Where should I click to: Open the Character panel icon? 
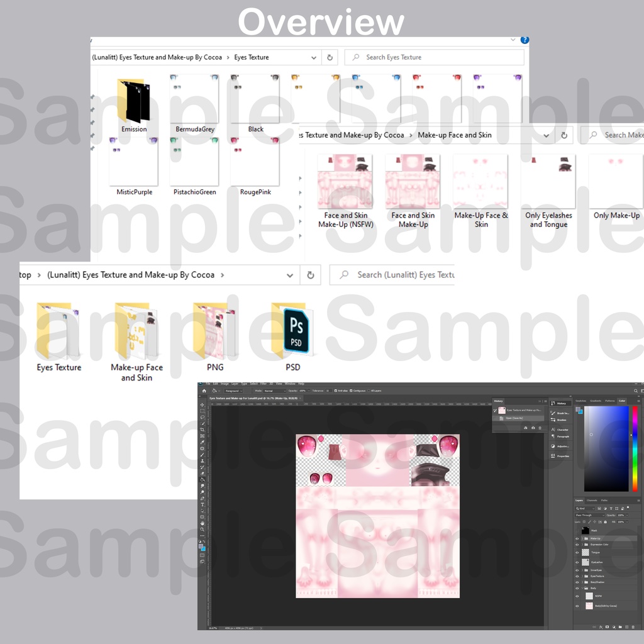point(560,430)
